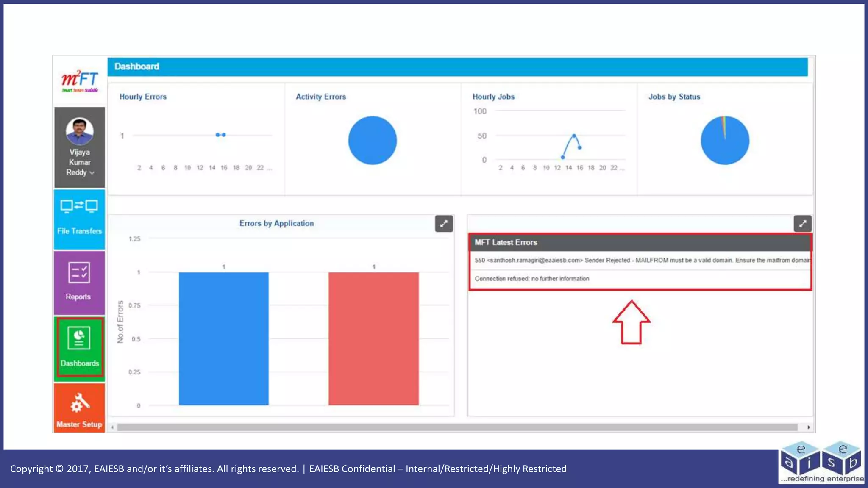Click the scrollbar right arrow

tap(809, 427)
